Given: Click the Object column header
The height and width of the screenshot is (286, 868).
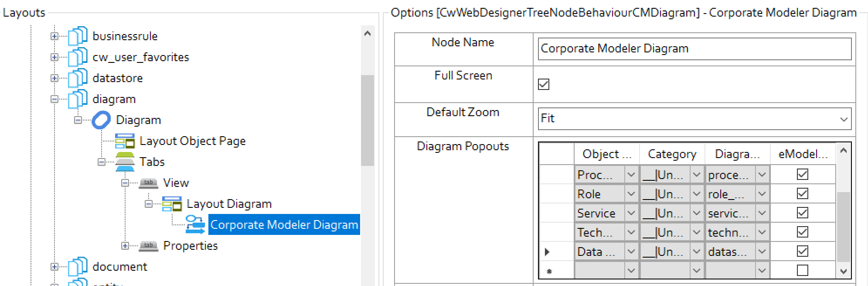Looking at the screenshot, I should pyautogui.click(x=607, y=154).
